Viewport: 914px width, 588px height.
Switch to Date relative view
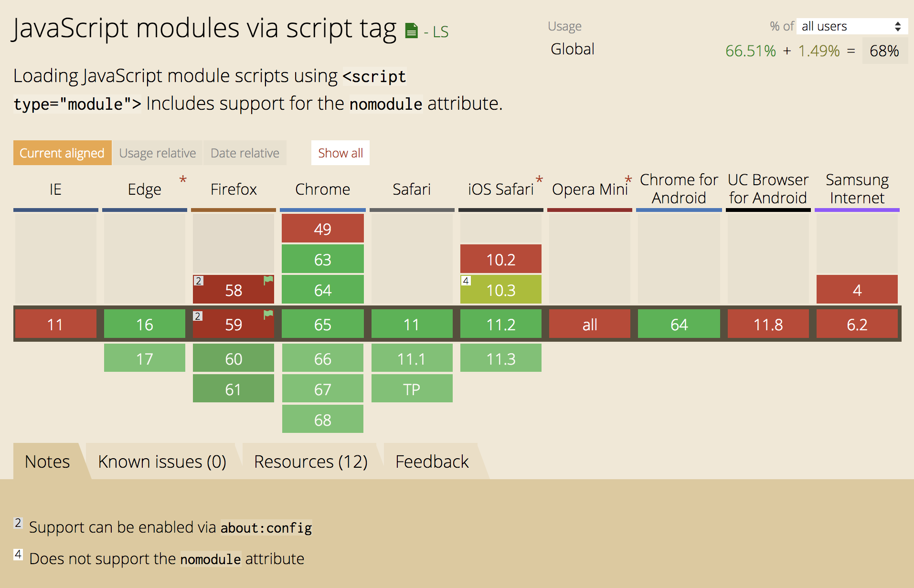[x=245, y=153]
